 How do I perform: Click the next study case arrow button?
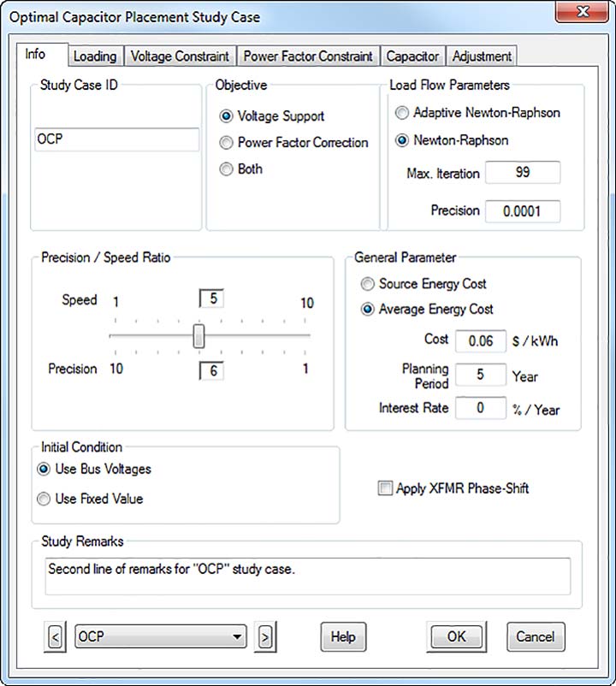[266, 637]
